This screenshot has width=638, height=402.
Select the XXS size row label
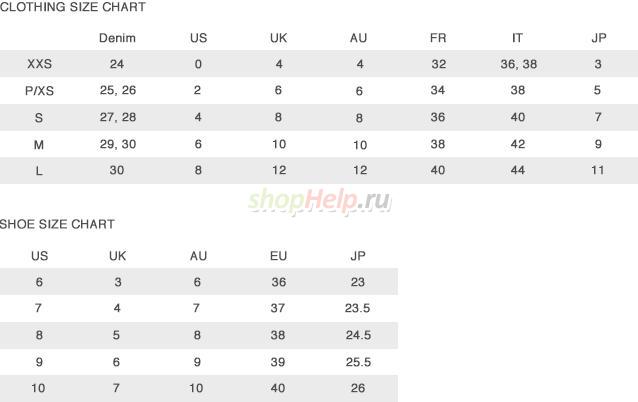39,64
